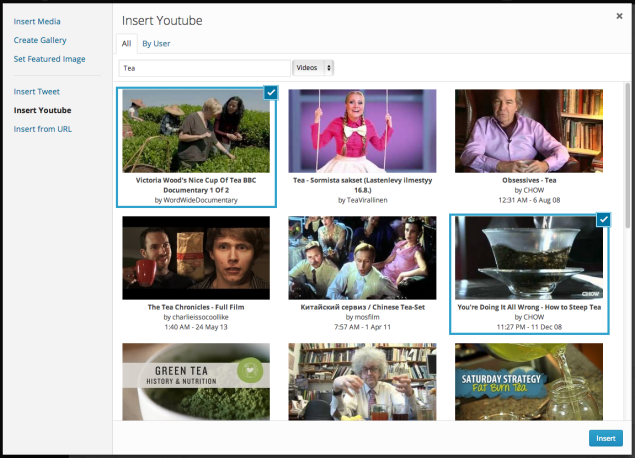Select the Obsessives - Tea video thumbnail
The image size is (635, 458).
coord(529,131)
